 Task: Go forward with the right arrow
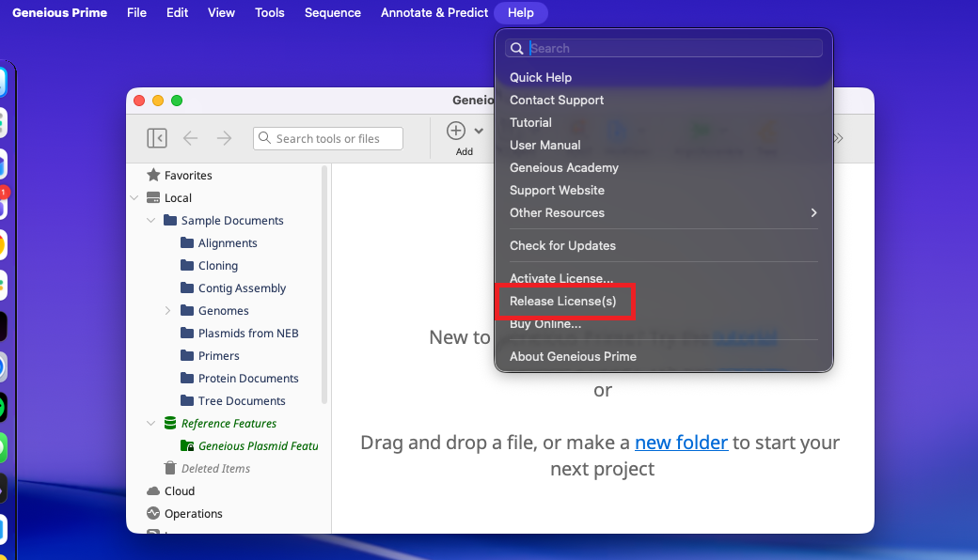224,138
